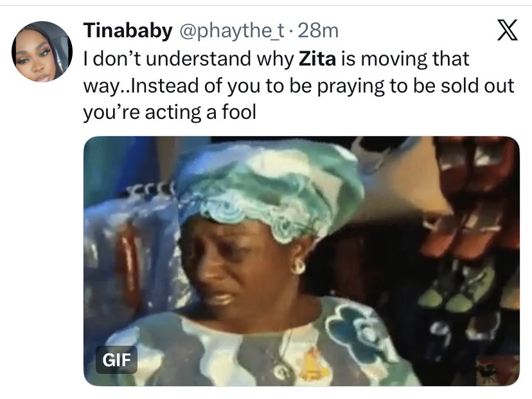Click the GIF badge label
The height and width of the screenshot is (399, 532).
pos(116,361)
